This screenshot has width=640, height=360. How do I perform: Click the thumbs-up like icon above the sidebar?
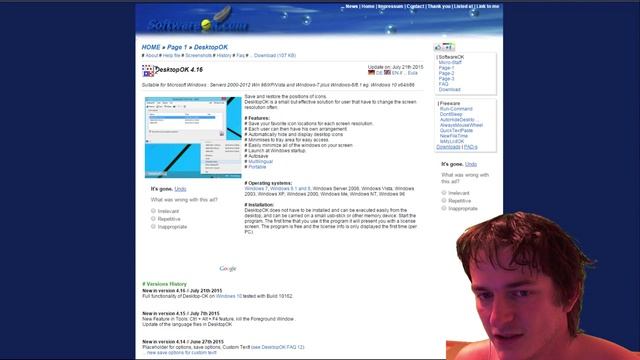438,47
